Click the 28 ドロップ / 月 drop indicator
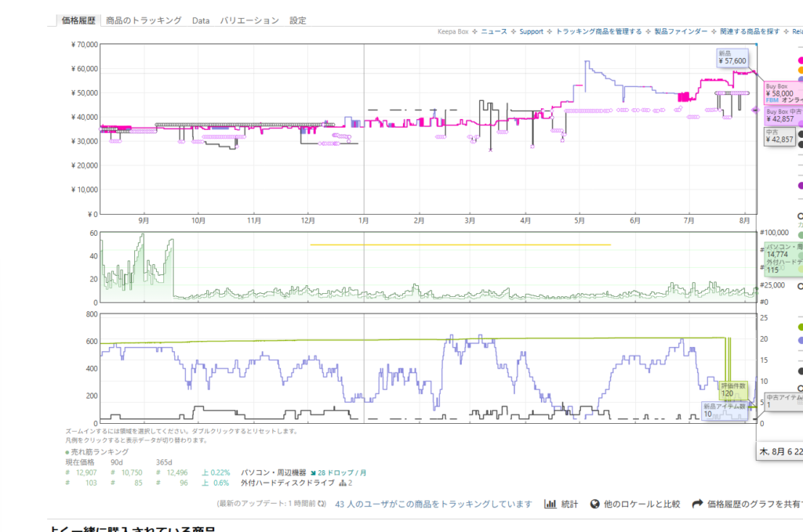 click(x=339, y=472)
